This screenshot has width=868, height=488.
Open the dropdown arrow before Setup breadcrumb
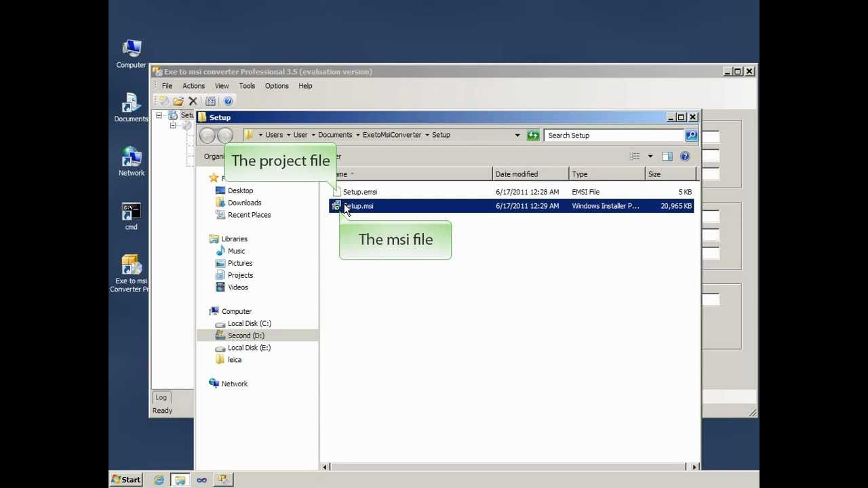[x=427, y=135]
